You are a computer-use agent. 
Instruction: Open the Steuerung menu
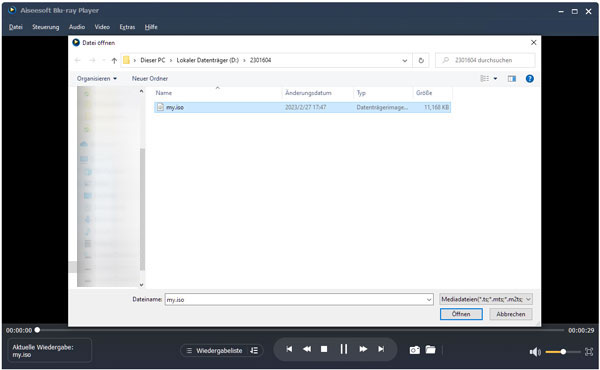point(46,27)
